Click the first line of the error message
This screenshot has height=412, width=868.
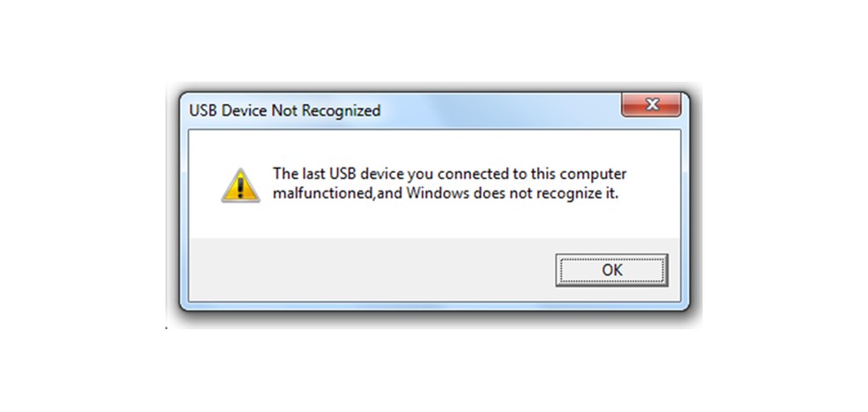pyautogui.click(x=450, y=175)
